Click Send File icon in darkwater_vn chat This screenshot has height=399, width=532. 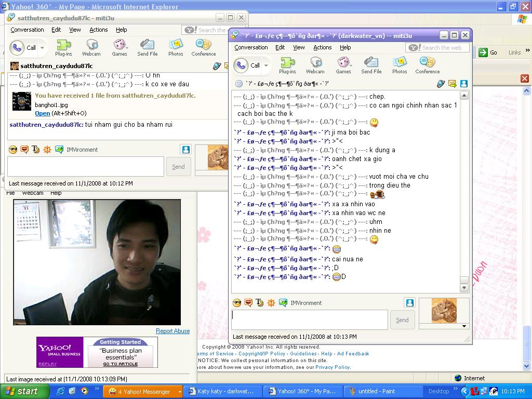[371, 65]
